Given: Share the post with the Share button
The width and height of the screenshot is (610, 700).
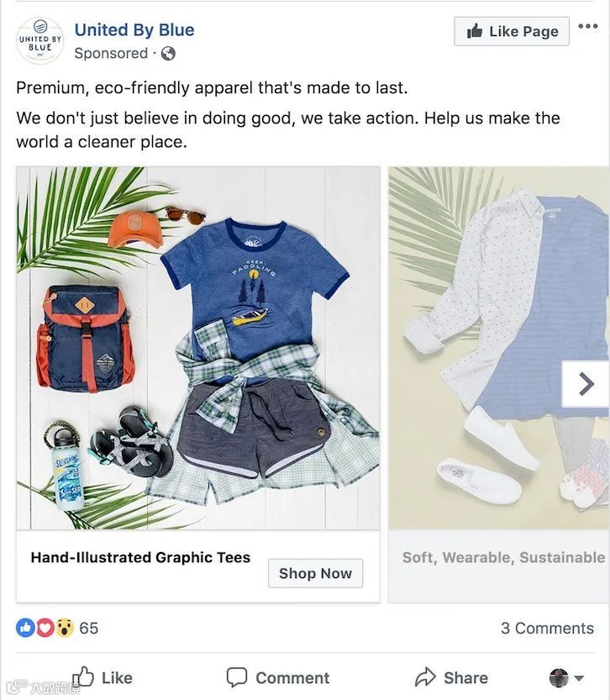Looking at the screenshot, I should (451, 677).
